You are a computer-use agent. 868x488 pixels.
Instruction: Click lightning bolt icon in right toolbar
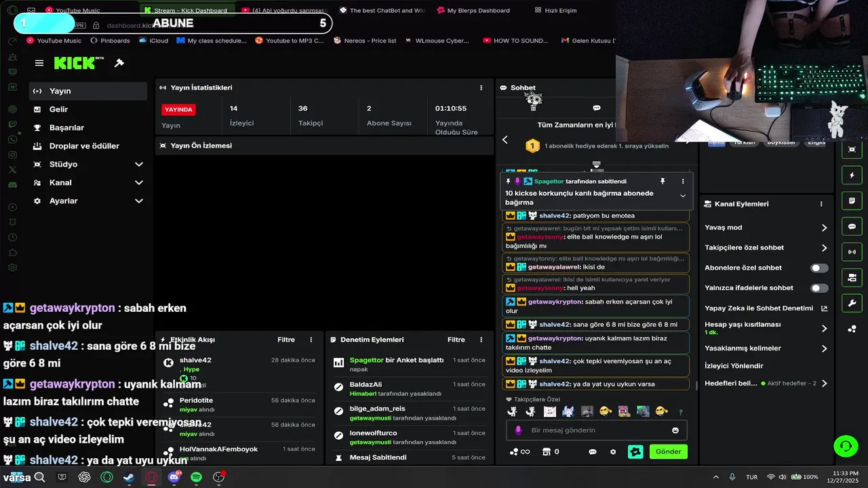pos(852,176)
